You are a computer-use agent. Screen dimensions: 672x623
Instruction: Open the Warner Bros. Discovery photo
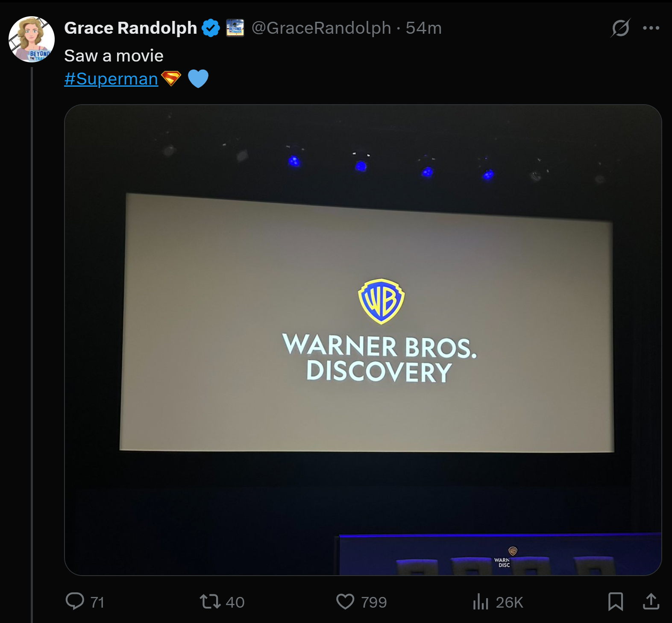363,340
